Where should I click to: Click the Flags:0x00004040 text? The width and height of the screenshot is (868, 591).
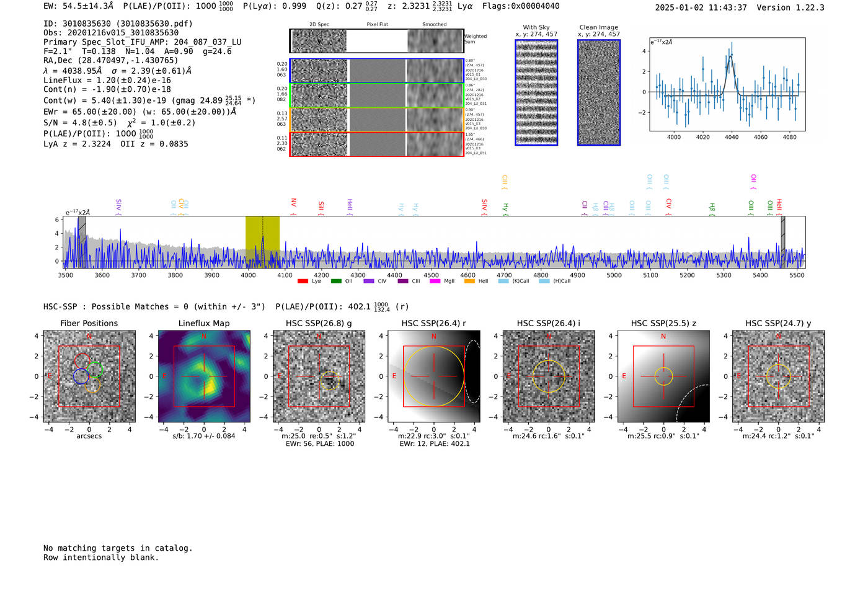point(521,6)
